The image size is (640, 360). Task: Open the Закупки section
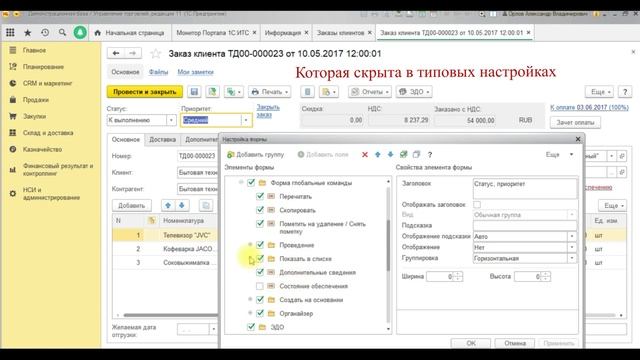pos(34,116)
